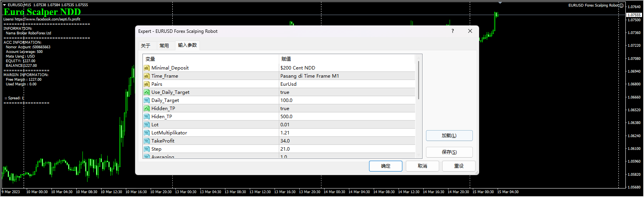The image size is (644, 197).
Task: Select the Step value 21.0
Action: tap(347, 149)
